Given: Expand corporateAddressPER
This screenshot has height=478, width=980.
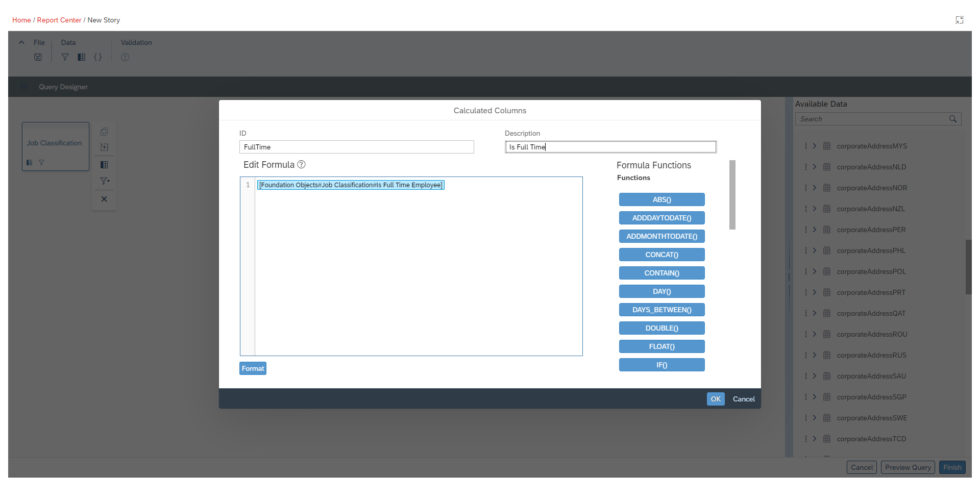Looking at the screenshot, I should coord(815,230).
